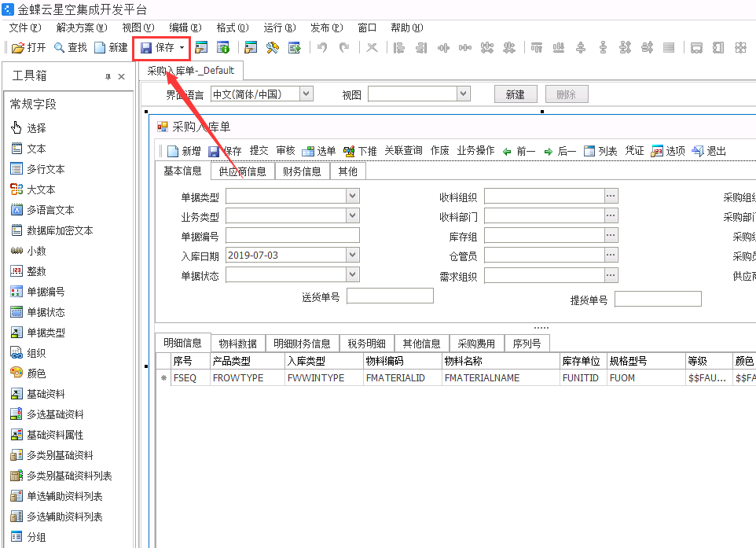Image resolution: width=756 pixels, height=548 pixels.
Task: Save using the top toolbar 保存 icon
Action: pyautogui.click(x=146, y=48)
